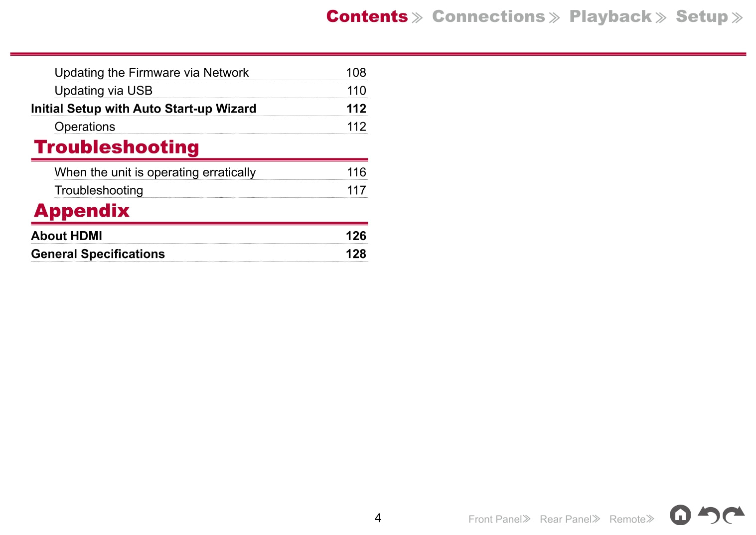Select the Operations entry
Viewport: 756px width, 535px height.
(x=85, y=127)
